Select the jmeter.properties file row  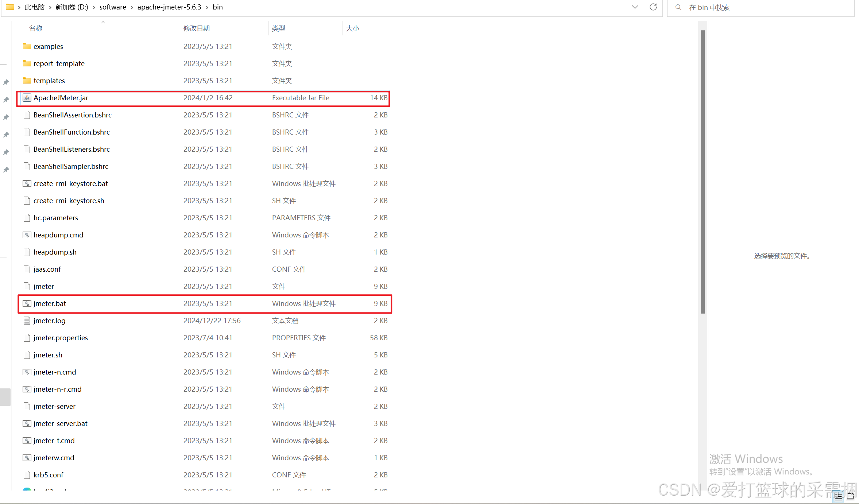coord(61,338)
